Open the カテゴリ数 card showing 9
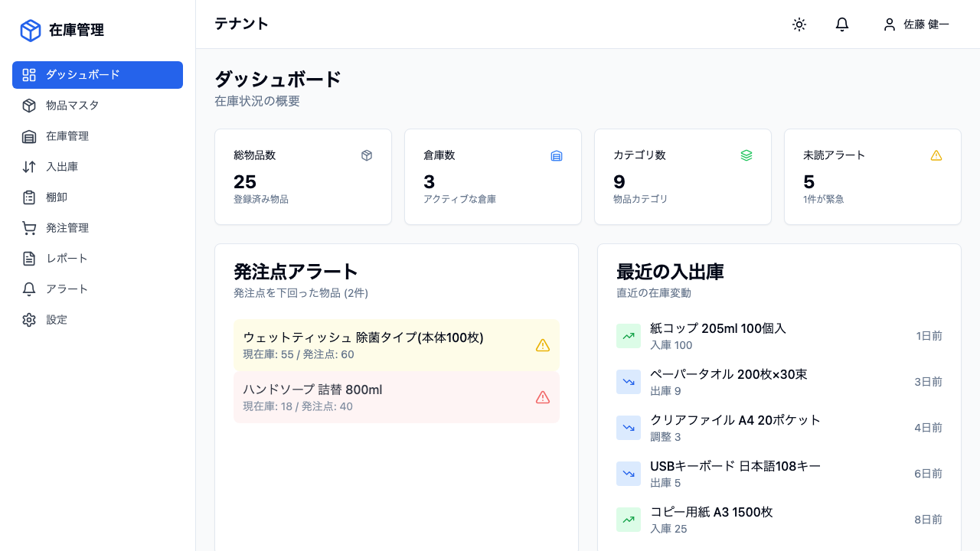The width and height of the screenshot is (980, 551). (683, 177)
